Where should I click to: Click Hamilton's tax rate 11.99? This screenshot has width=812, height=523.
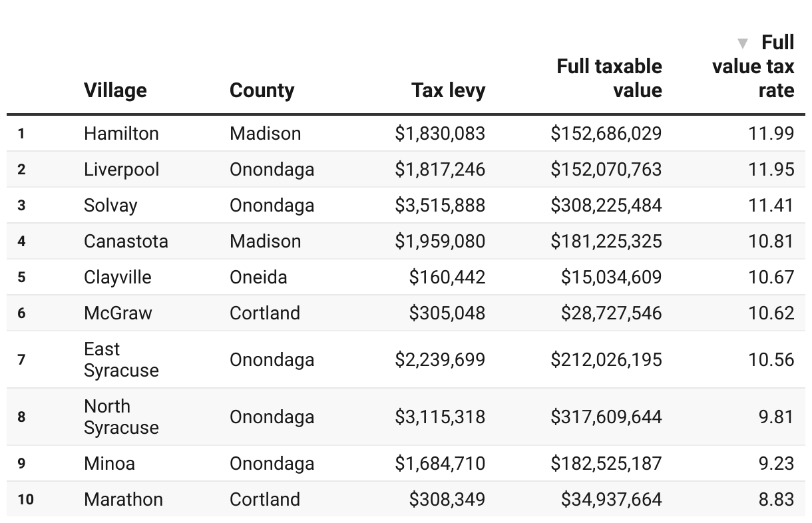coord(771,133)
